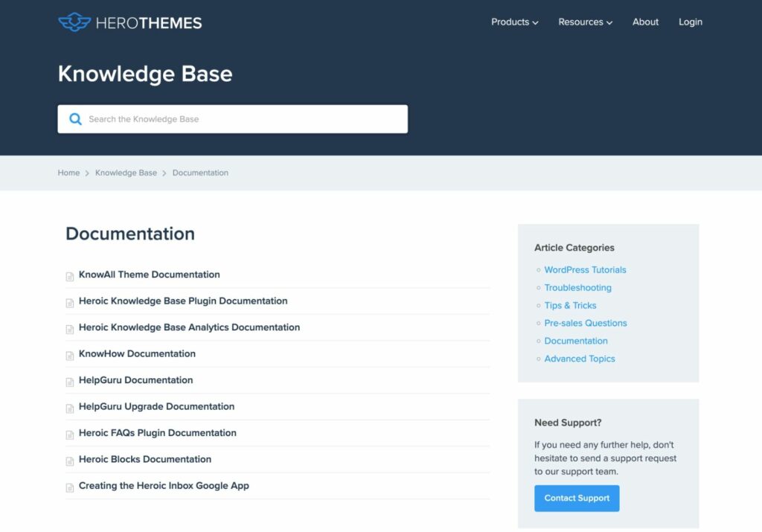Focus the Search the Knowledge Base field
This screenshot has width=762, height=532.
(x=233, y=119)
